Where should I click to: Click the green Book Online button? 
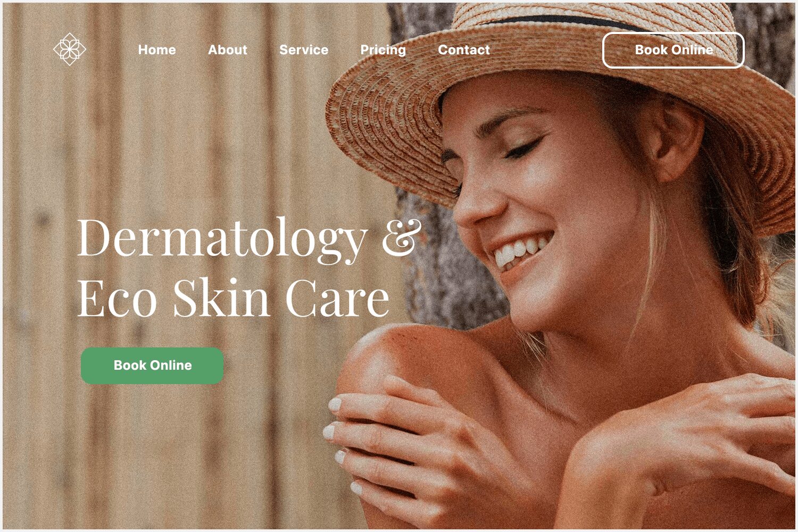coord(152,365)
